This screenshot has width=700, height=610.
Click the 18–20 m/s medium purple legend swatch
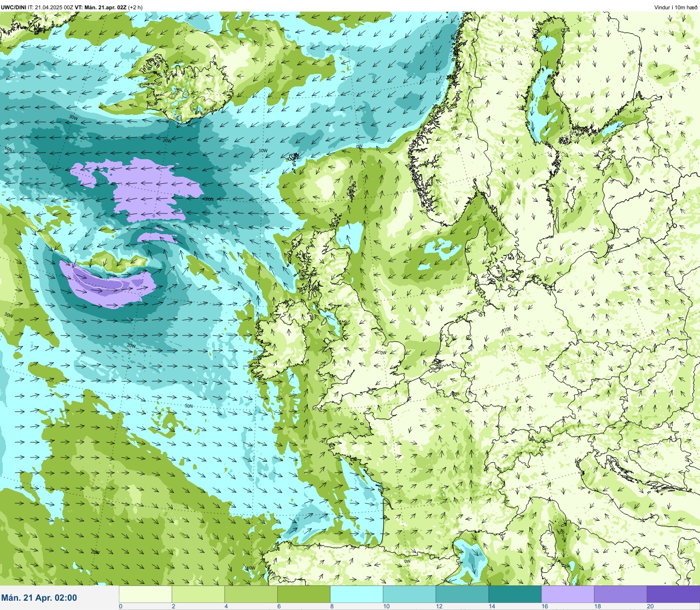pos(620,595)
